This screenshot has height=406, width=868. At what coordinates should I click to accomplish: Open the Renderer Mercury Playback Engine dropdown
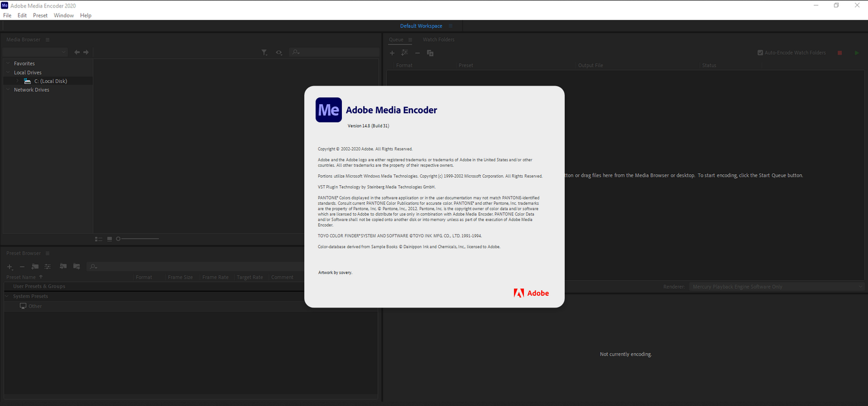pyautogui.click(x=776, y=287)
